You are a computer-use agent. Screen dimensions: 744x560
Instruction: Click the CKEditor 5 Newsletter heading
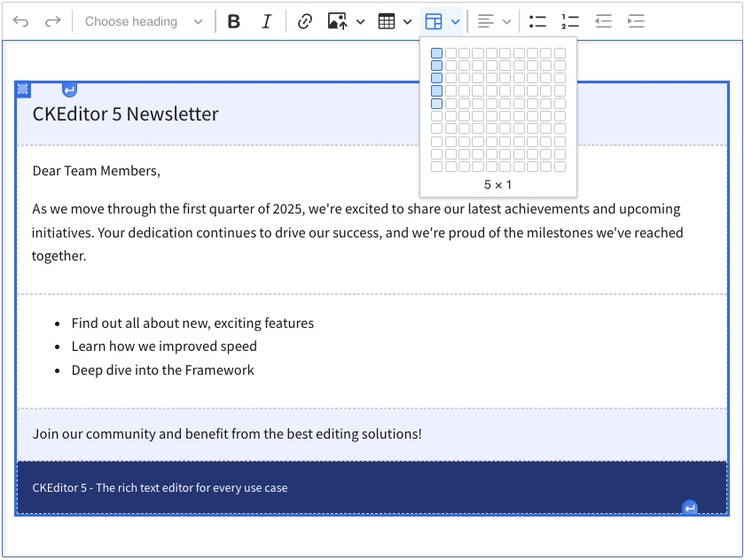pos(125,113)
